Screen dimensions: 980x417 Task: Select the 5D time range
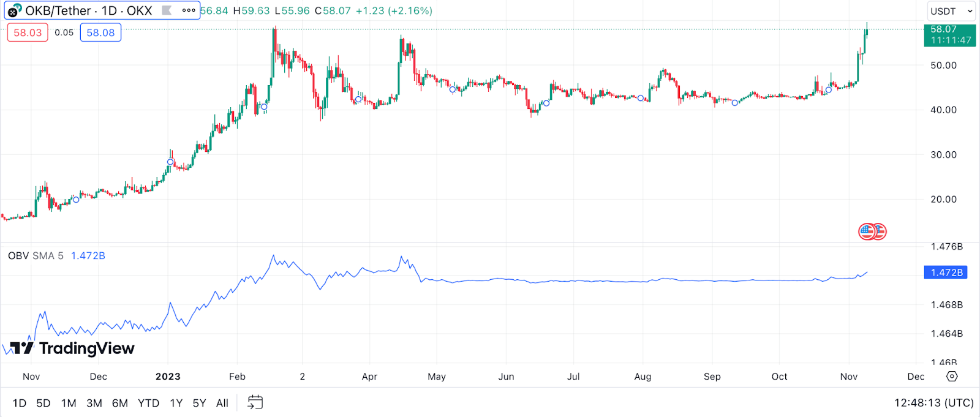pyautogui.click(x=43, y=403)
